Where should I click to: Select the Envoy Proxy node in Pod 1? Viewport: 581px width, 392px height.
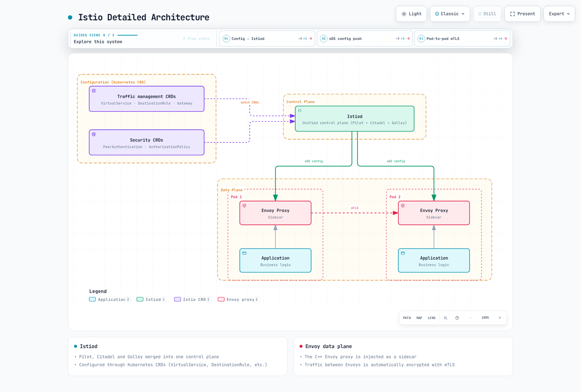(x=276, y=213)
